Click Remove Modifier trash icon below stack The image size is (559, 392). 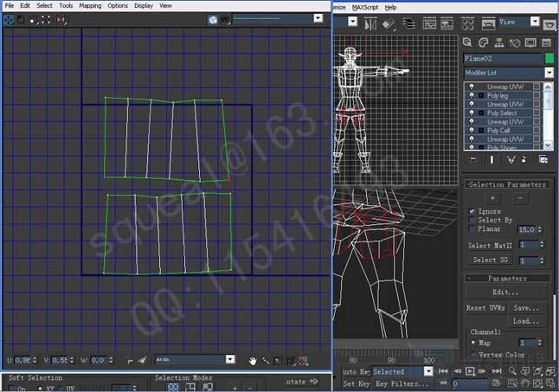524,159
